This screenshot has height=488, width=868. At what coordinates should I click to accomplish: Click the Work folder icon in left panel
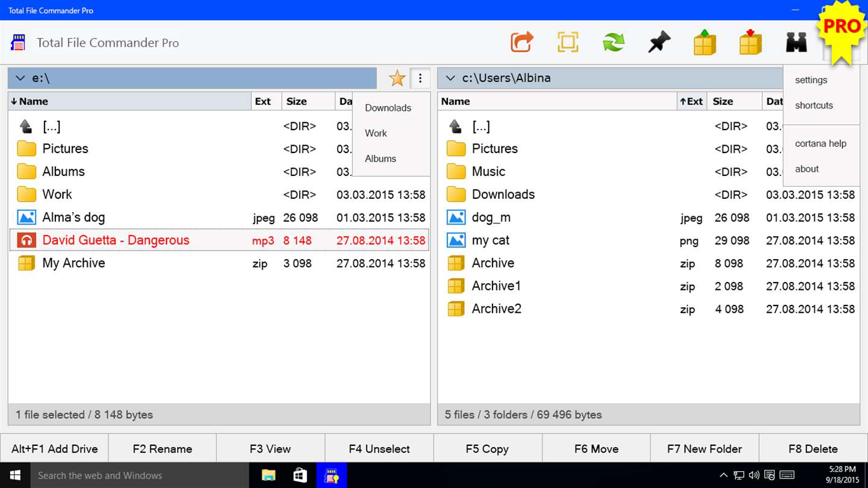[x=27, y=195]
